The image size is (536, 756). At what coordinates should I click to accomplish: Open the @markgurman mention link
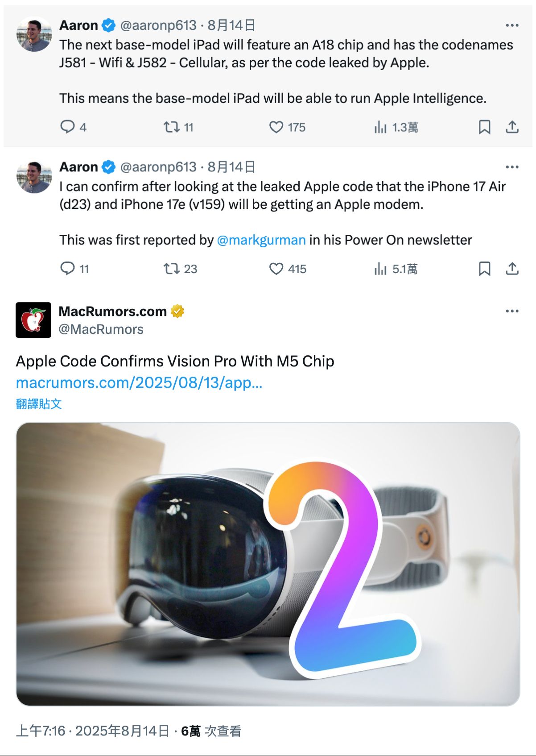pos(261,240)
